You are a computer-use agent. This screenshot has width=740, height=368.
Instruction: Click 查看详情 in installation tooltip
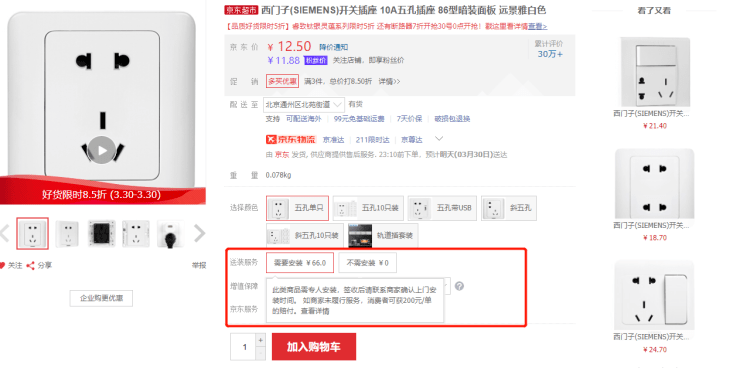tap(316, 311)
